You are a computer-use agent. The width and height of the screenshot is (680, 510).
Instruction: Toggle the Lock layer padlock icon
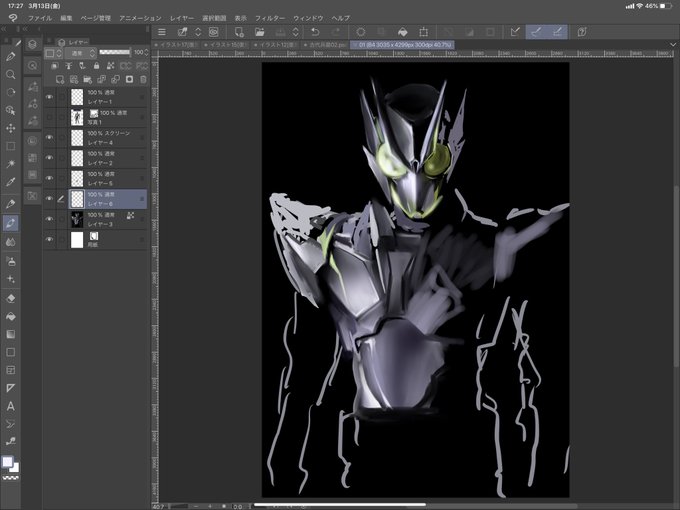[96, 66]
